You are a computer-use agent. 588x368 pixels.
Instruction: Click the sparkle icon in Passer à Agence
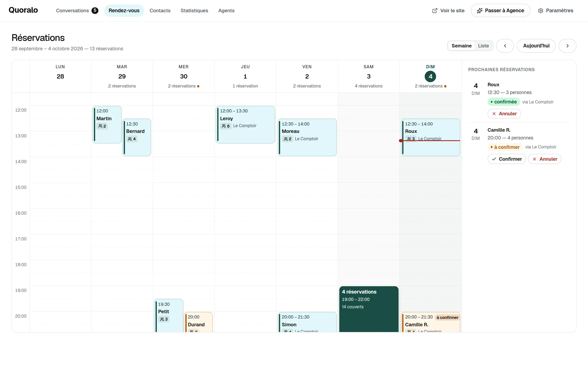[x=479, y=11]
